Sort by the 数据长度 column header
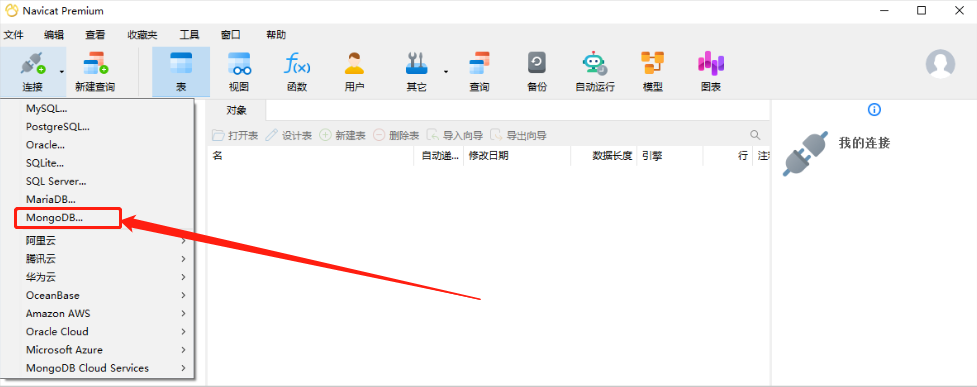 click(x=604, y=156)
